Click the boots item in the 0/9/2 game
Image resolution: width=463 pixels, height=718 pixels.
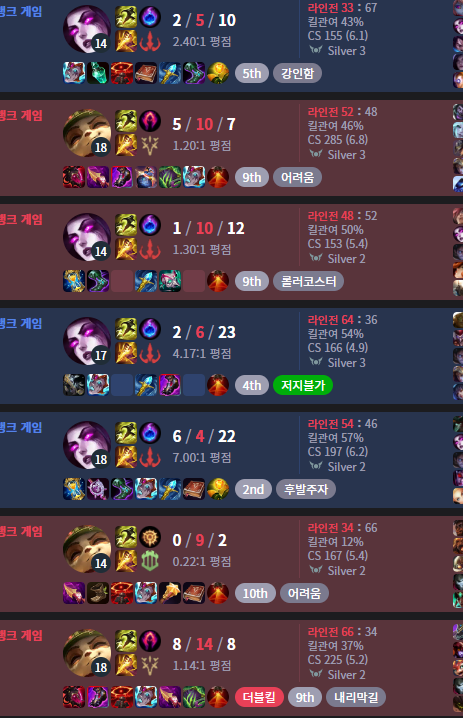click(98, 593)
